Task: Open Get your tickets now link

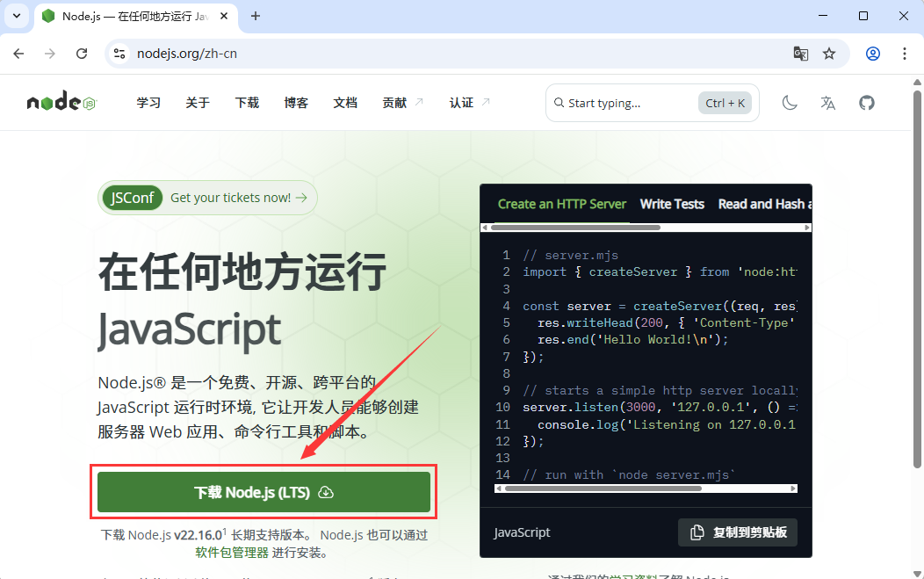Action: [239, 198]
